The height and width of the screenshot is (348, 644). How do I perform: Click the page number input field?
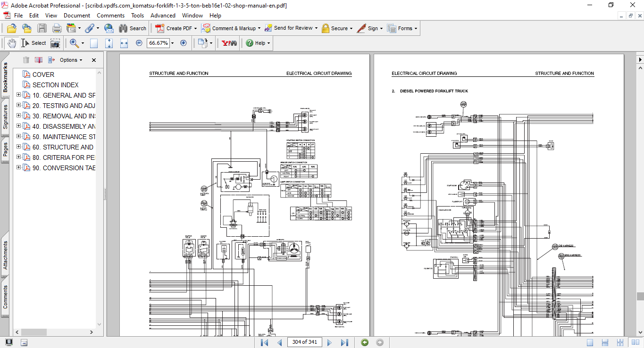point(304,342)
